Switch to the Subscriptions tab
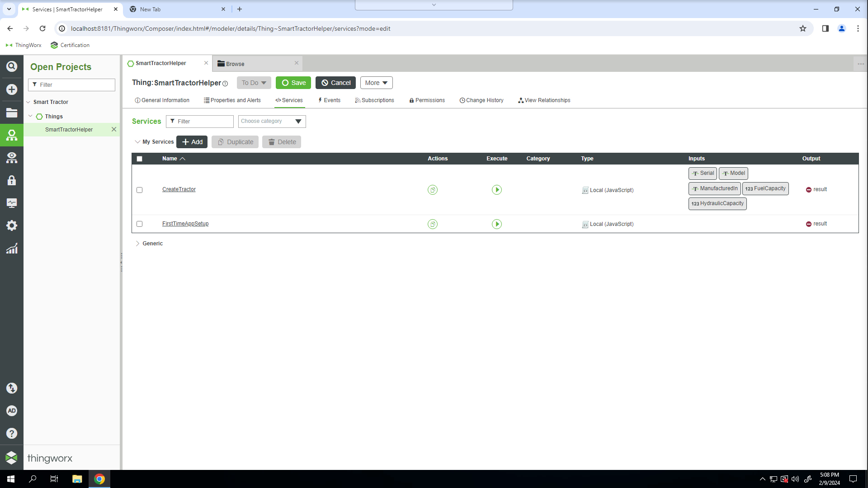This screenshot has width=868, height=488. (x=374, y=100)
